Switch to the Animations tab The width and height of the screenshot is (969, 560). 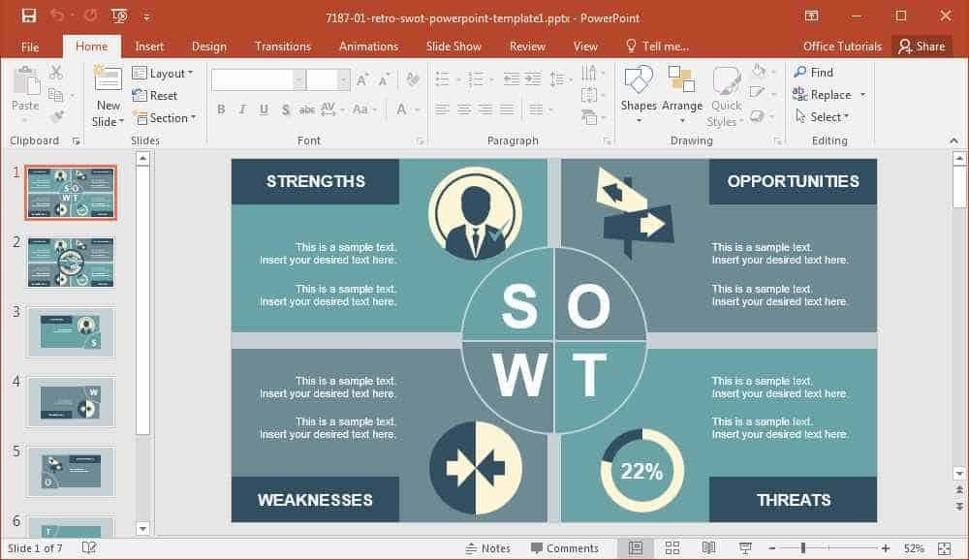tap(368, 47)
